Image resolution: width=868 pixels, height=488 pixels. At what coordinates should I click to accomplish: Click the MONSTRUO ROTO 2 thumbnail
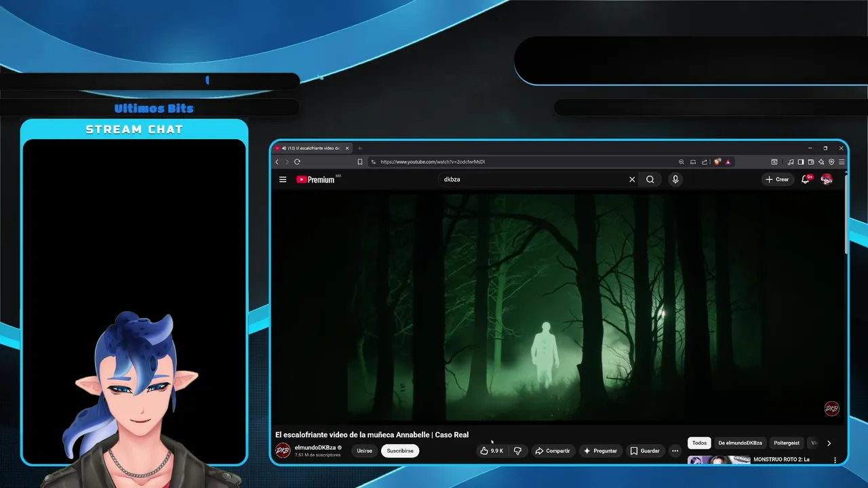[719, 460]
